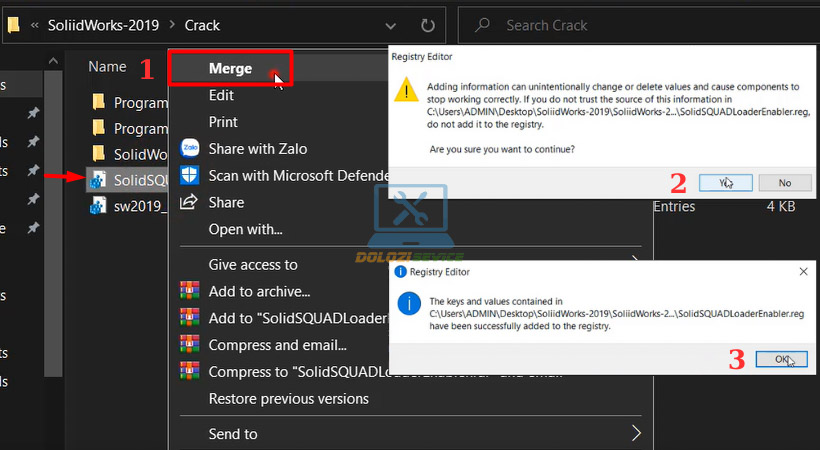
Task: Expand the Send to submenu arrow
Action: coord(635,433)
